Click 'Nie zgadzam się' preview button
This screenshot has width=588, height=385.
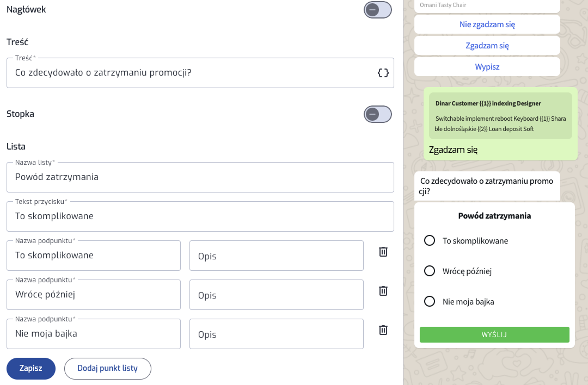tap(487, 24)
